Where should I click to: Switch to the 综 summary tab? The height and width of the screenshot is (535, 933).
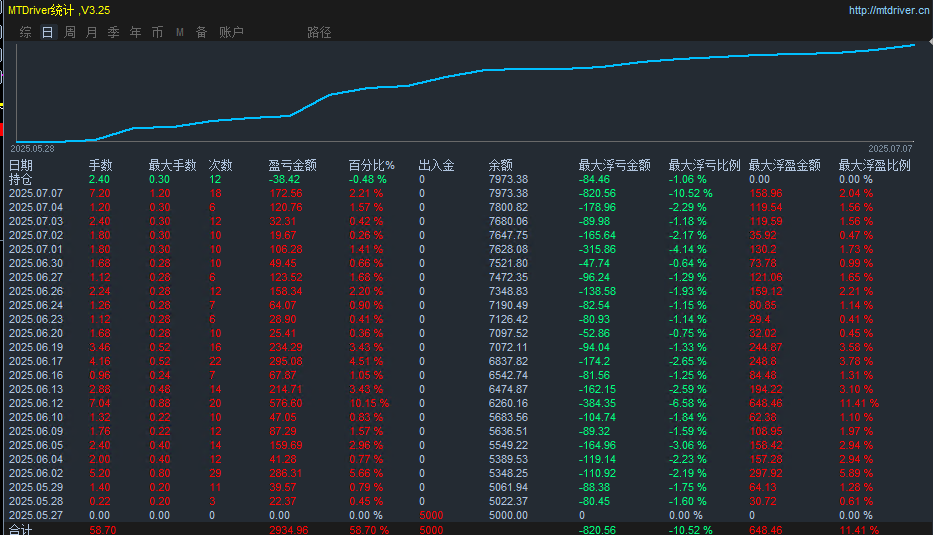pyautogui.click(x=25, y=32)
